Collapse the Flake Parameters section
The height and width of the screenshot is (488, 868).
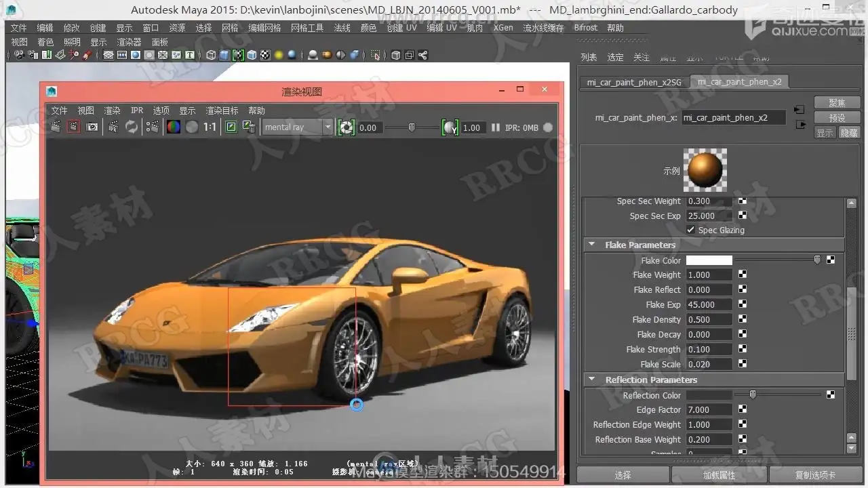tap(591, 245)
